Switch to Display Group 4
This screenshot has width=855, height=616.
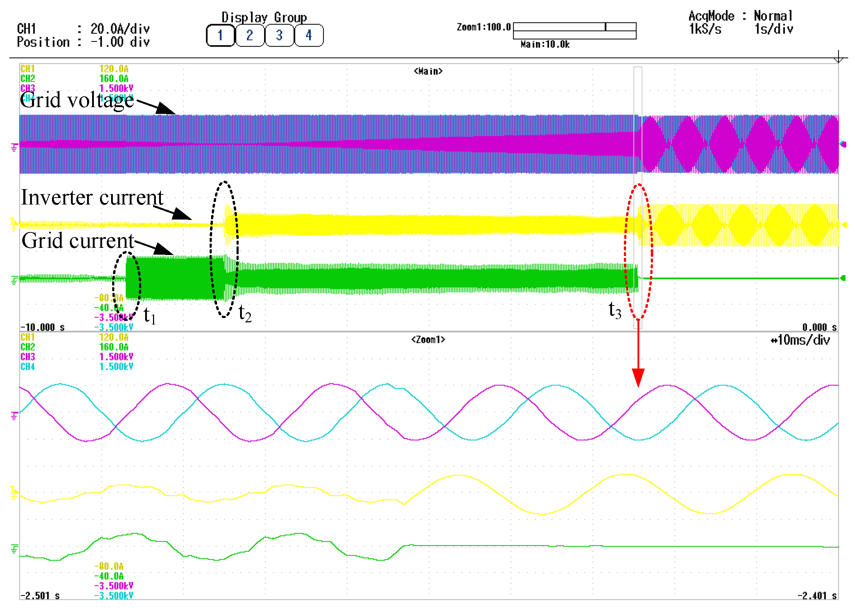(x=309, y=35)
